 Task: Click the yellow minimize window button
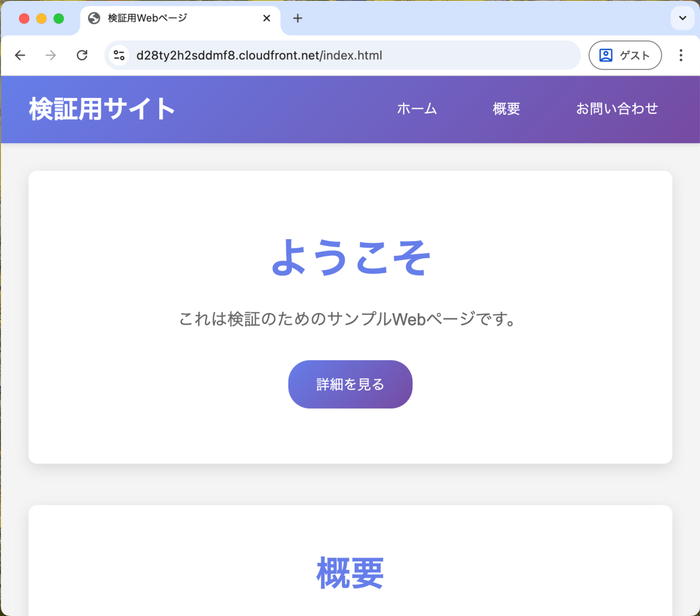(41, 19)
